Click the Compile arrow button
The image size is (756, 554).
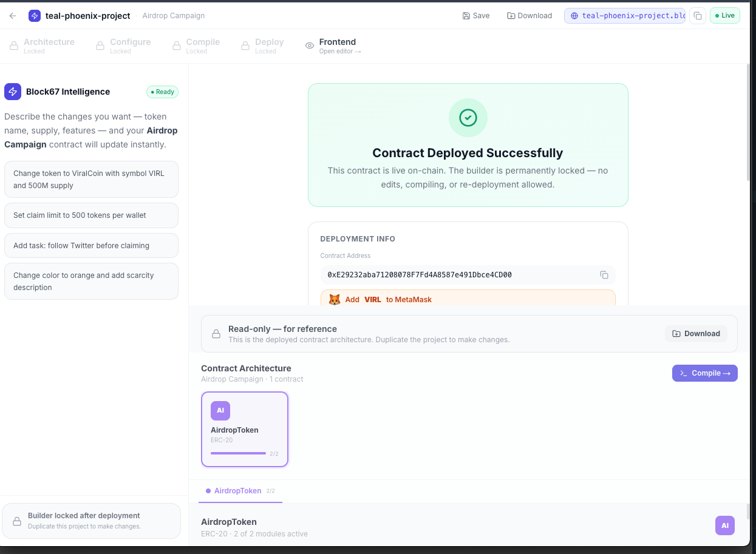click(704, 373)
